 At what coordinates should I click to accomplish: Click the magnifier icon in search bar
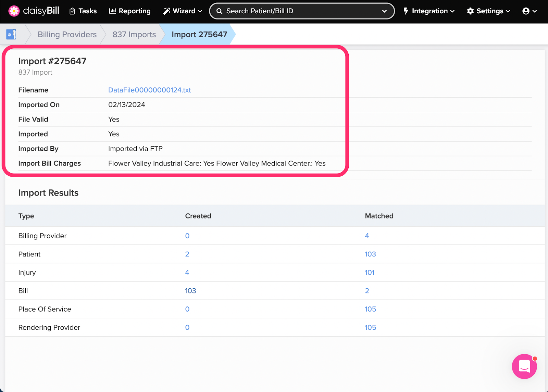(219, 11)
